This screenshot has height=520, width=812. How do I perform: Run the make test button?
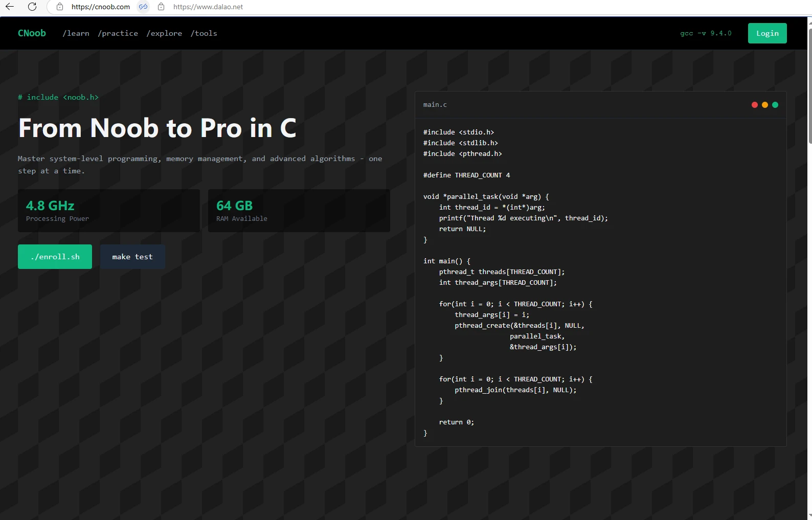pos(132,257)
